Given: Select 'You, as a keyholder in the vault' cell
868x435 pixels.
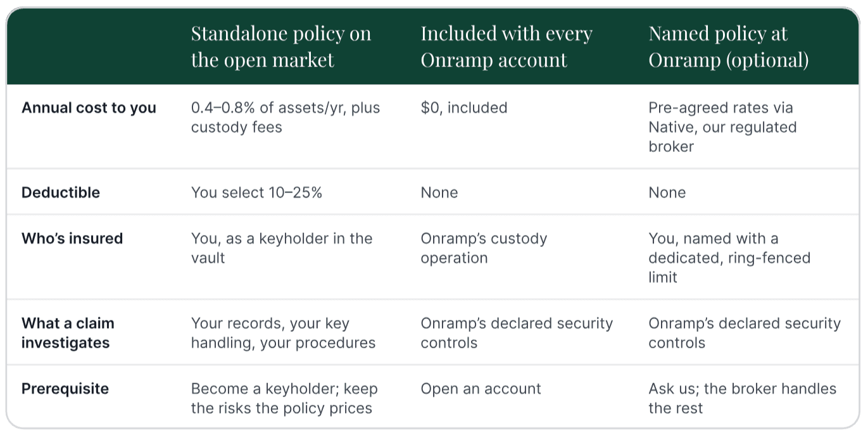Looking at the screenshot, I should pyautogui.click(x=282, y=248).
